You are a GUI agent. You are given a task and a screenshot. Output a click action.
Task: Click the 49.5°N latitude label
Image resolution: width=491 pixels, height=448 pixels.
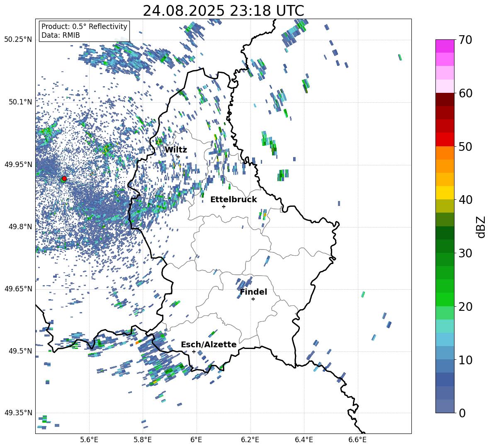pos(20,351)
